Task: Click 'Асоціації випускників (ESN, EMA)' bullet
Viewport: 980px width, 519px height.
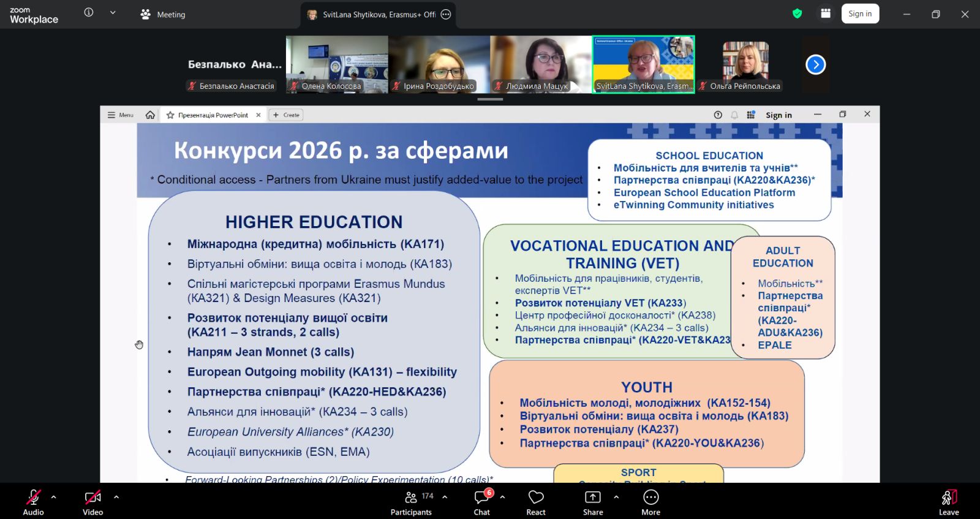Action: click(279, 452)
